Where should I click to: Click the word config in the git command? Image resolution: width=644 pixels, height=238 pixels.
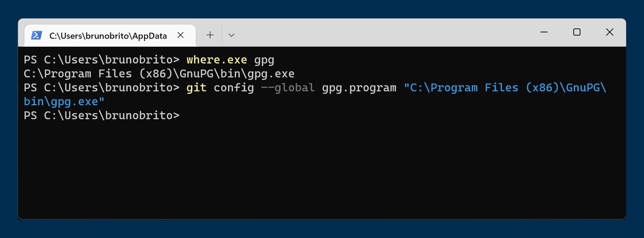tap(234, 87)
